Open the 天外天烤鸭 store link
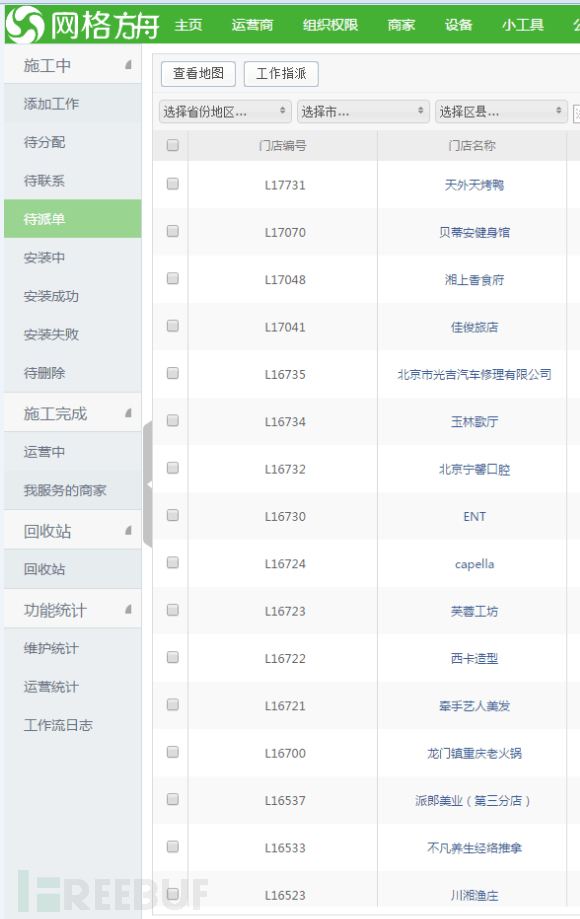The width and height of the screenshot is (580, 919). (x=474, y=185)
